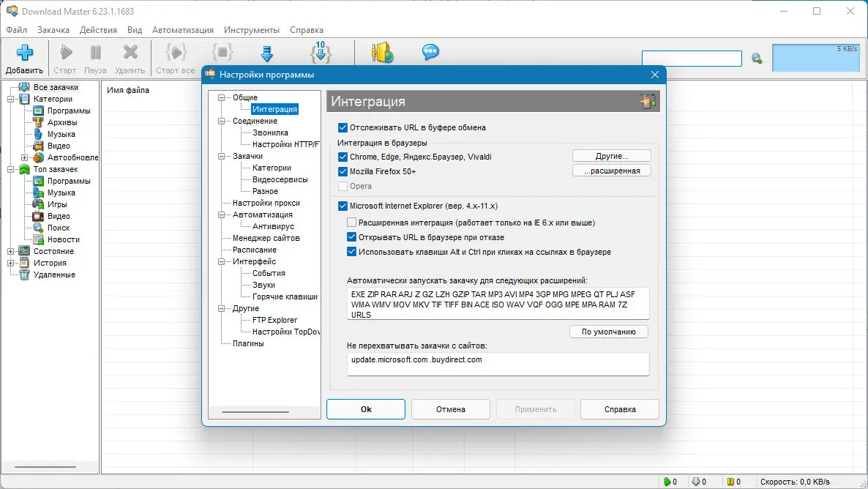Enable Расширенная интеграция checkbox

pyautogui.click(x=351, y=223)
